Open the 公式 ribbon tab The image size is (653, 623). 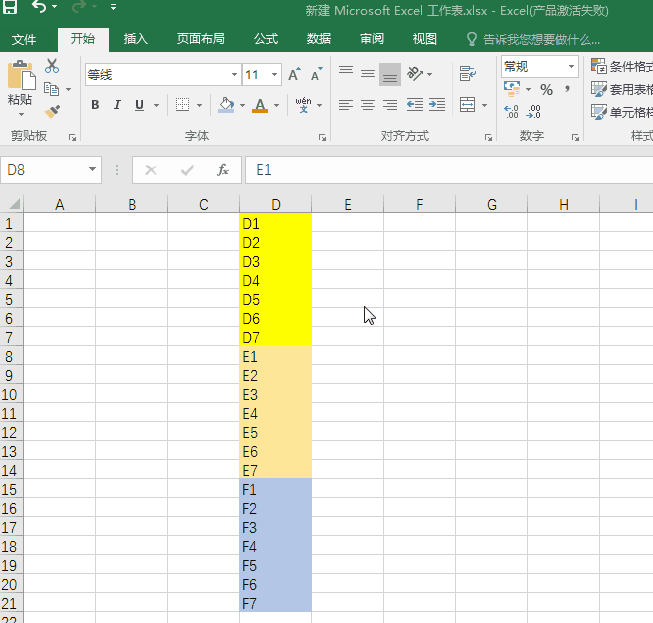[x=265, y=39]
